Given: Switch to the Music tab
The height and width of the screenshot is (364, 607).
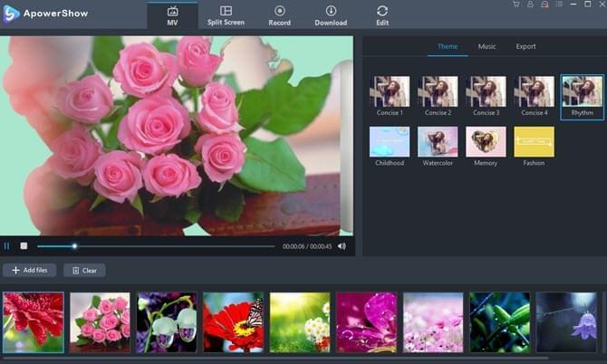Looking at the screenshot, I should coord(487,46).
